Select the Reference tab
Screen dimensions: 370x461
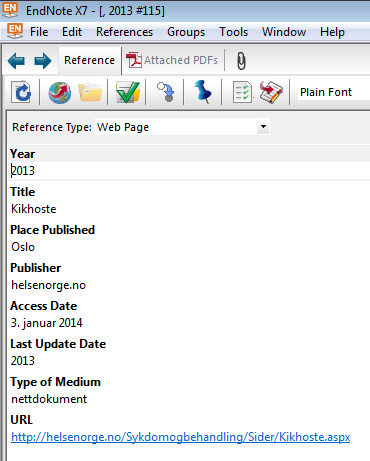(x=89, y=60)
